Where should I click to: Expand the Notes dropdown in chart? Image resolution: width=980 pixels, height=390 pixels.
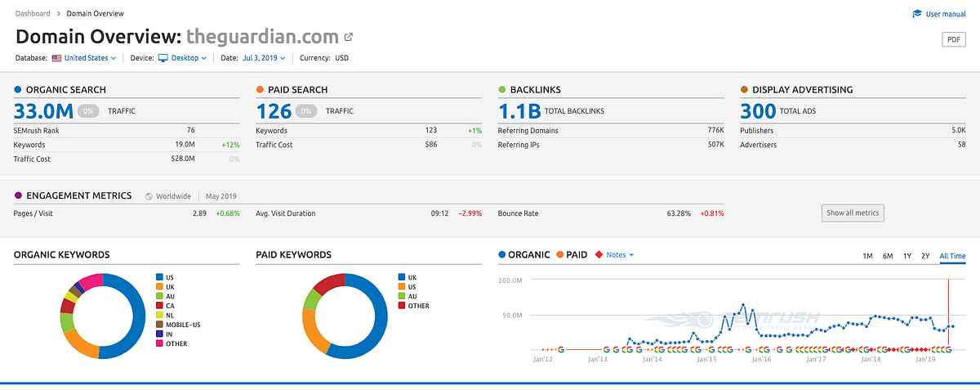coord(620,255)
